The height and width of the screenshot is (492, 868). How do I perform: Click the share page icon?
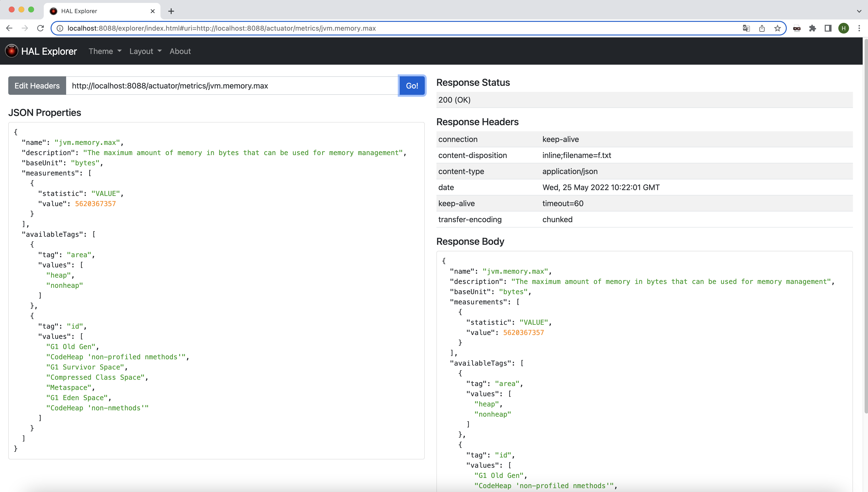[762, 28]
